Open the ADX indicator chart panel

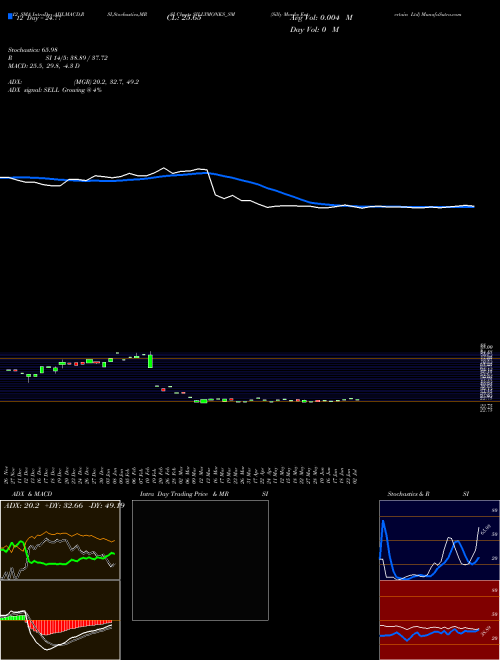coord(60,540)
